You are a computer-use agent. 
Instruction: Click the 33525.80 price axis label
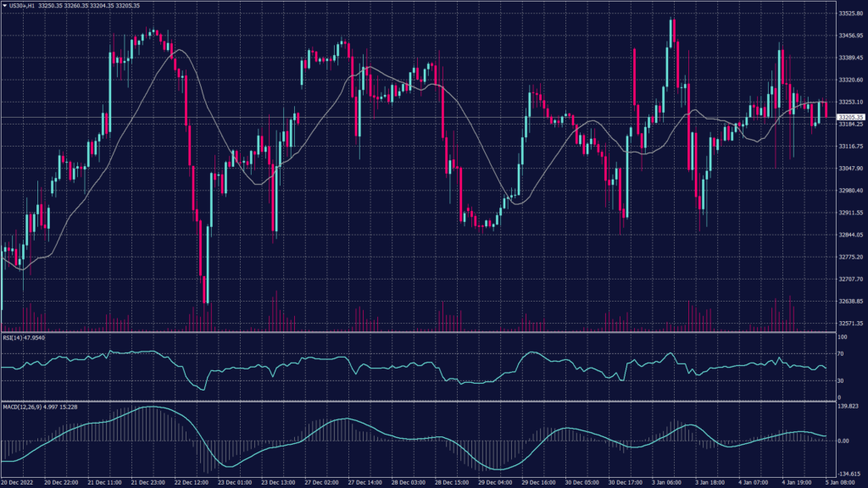tap(850, 14)
